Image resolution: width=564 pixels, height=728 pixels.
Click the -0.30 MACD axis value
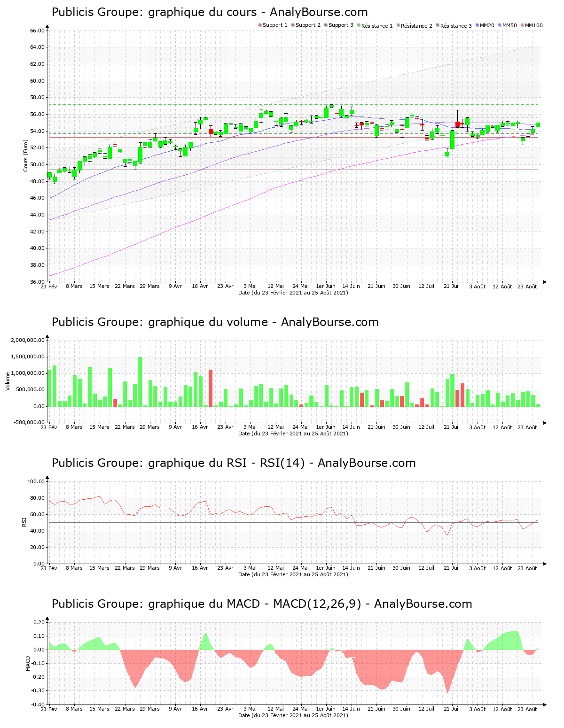click(x=38, y=690)
